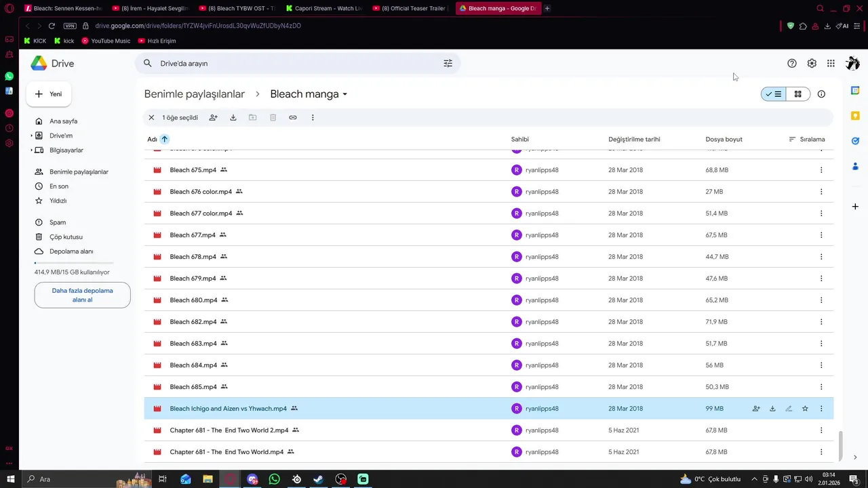Switch to list layout view
The height and width of the screenshot is (488, 868).
pyautogui.click(x=774, y=94)
